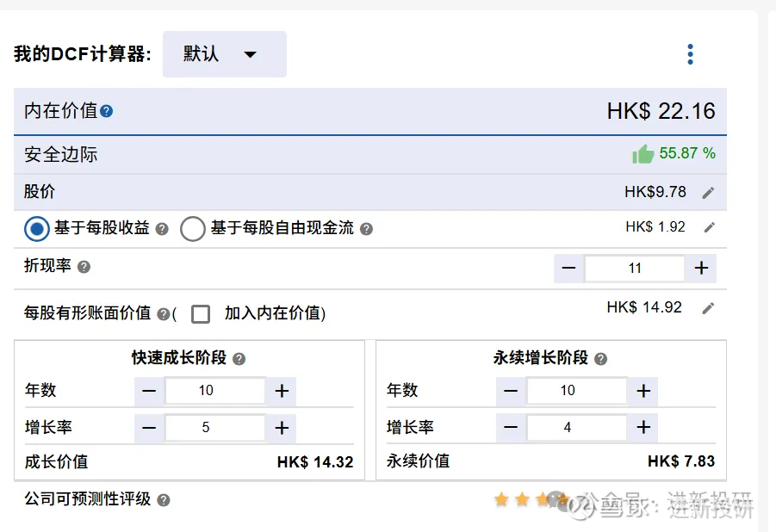The height and width of the screenshot is (532, 776).
Task: Decrease 快速成长阶段 增长率
Action: coord(149,428)
